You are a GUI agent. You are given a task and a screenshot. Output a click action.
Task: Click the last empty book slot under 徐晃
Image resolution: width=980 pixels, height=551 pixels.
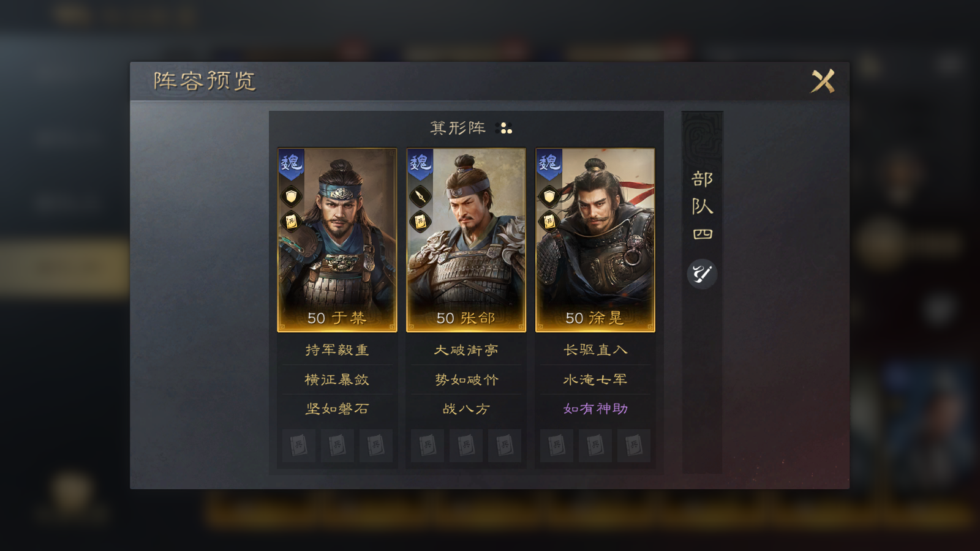pos(634,445)
